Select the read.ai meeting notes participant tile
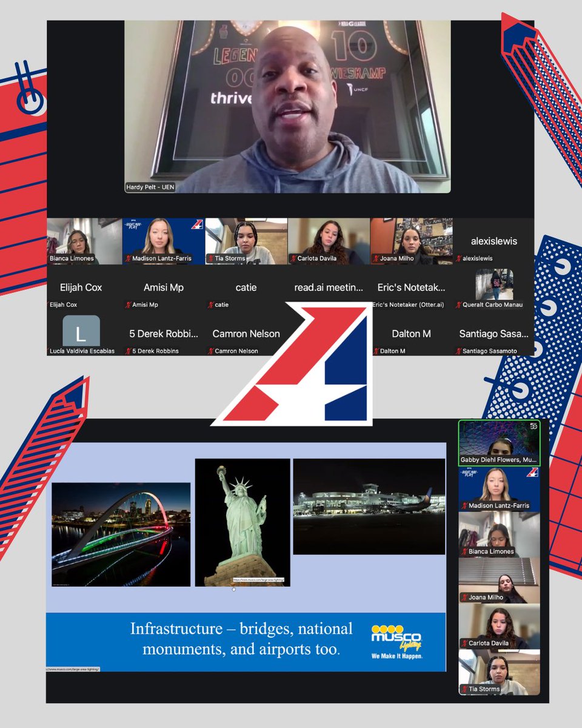This screenshot has height=728, width=582. pos(329,288)
